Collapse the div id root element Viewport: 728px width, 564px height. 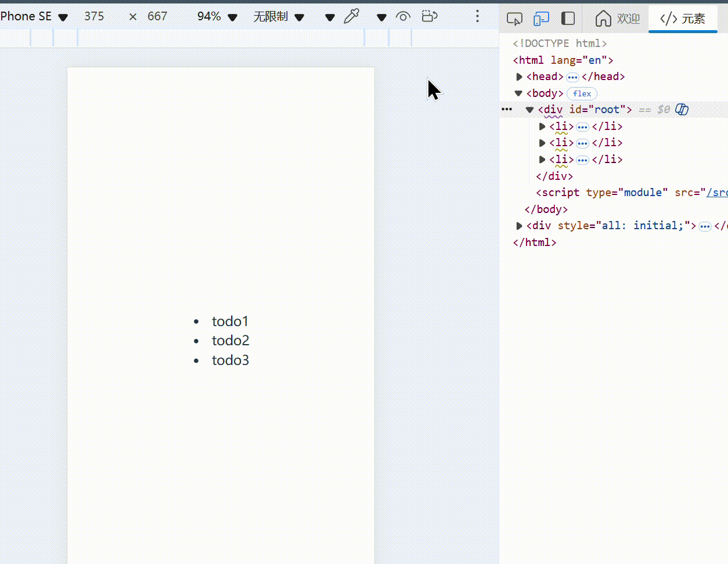529,109
